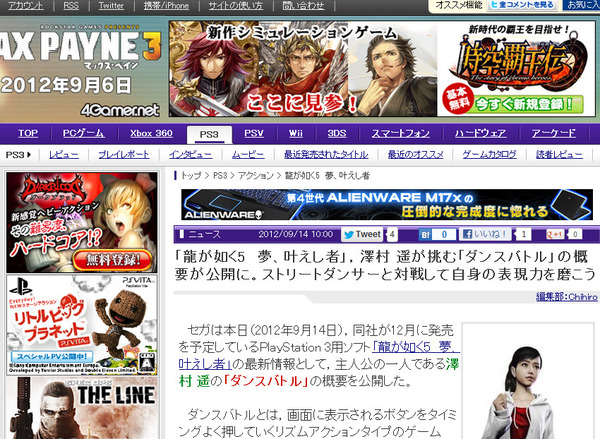Click the Google +1 button
The image size is (600, 439).
click(x=554, y=234)
